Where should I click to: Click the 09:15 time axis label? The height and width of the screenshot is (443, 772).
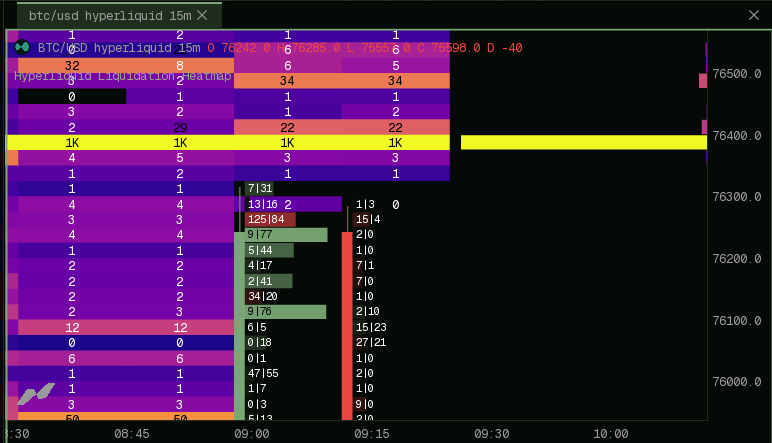coord(372,434)
